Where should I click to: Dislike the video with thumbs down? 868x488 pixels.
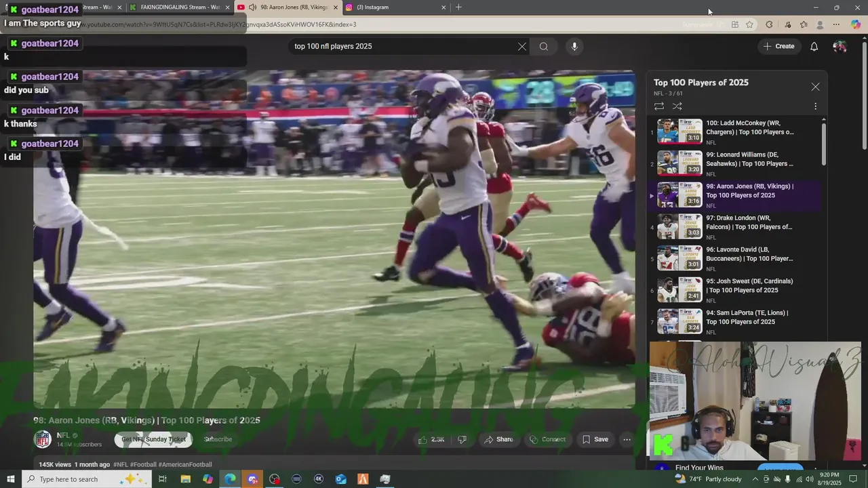[x=462, y=439]
